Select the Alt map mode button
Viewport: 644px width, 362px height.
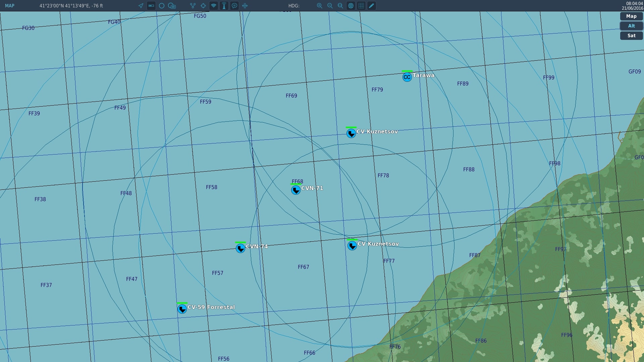pyautogui.click(x=631, y=26)
